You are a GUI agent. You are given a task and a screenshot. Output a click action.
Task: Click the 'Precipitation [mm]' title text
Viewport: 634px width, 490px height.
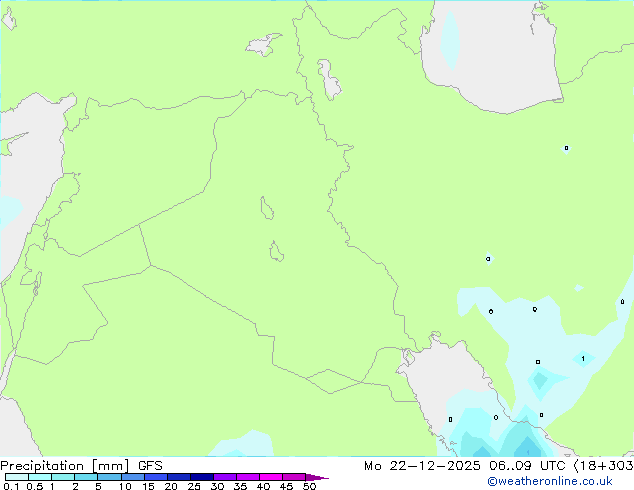click(65, 466)
